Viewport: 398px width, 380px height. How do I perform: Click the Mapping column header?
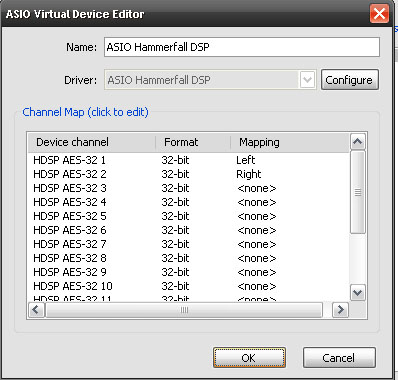(x=290, y=142)
